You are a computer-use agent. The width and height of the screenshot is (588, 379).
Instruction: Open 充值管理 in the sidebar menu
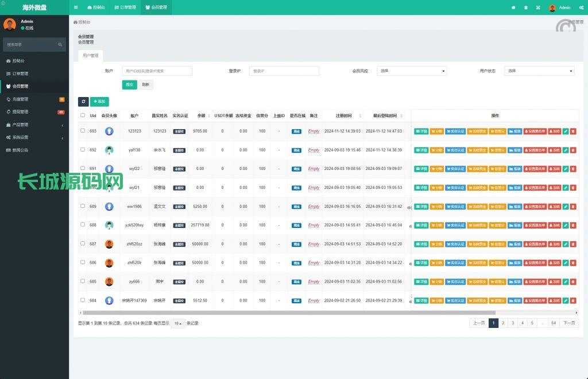(x=34, y=99)
